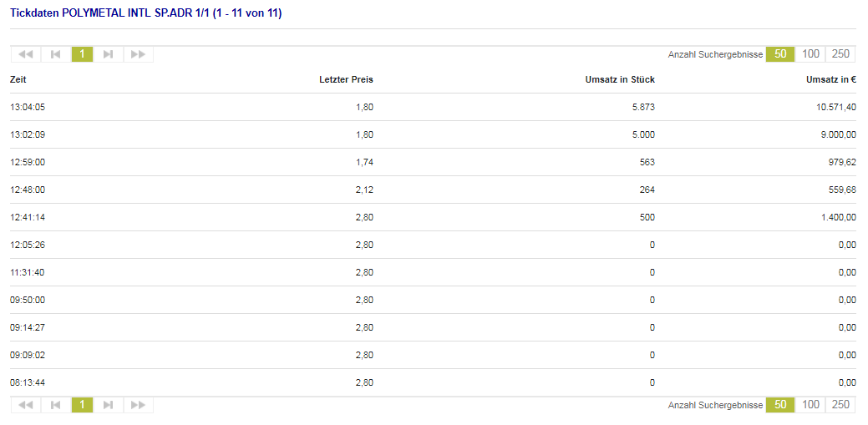The height and width of the screenshot is (425, 868).
Task: Click next page arrow in bottom pagination
Action: pyautogui.click(x=108, y=405)
